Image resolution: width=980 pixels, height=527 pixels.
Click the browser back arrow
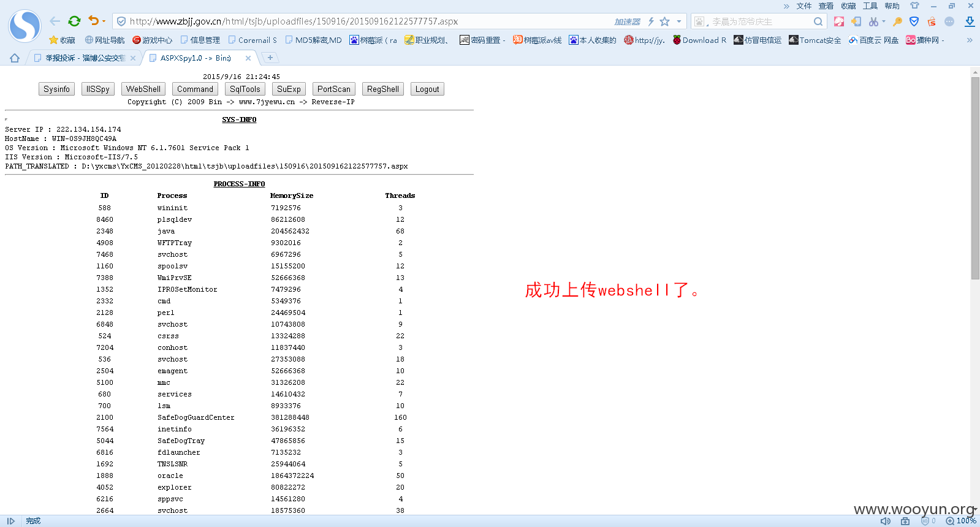[55, 21]
